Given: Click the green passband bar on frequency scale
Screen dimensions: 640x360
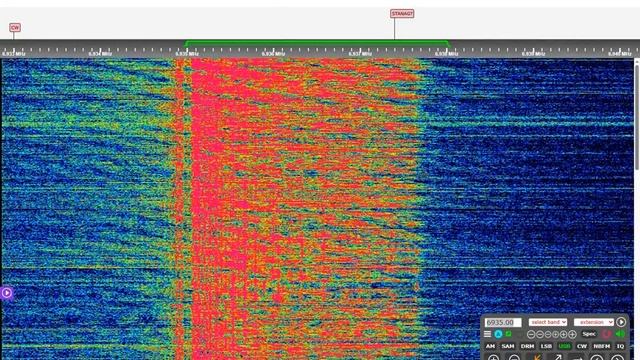Looking at the screenshot, I should pos(317,43).
